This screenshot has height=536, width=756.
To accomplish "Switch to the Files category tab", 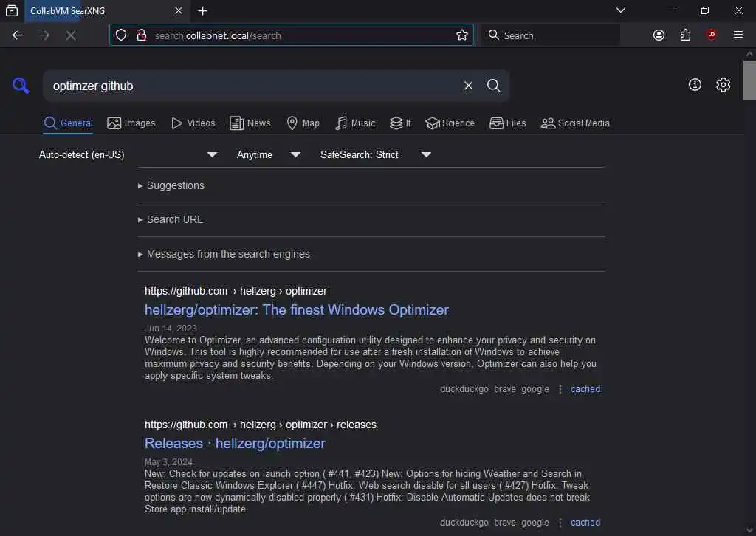I will (508, 123).
